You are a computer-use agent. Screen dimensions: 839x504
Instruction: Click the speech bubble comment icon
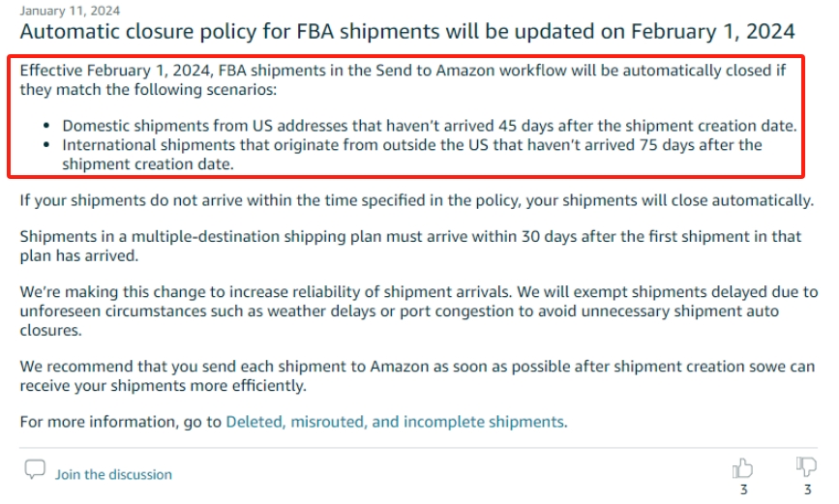tap(35, 469)
